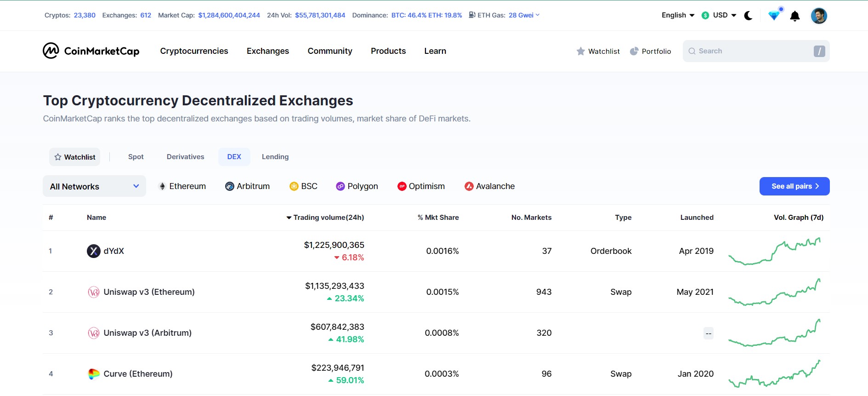The height and width of the screenshot is (396, 868).
Task: Click Uniswap v3 (Ethereum) logo icon
Action: tap(94, 292)
